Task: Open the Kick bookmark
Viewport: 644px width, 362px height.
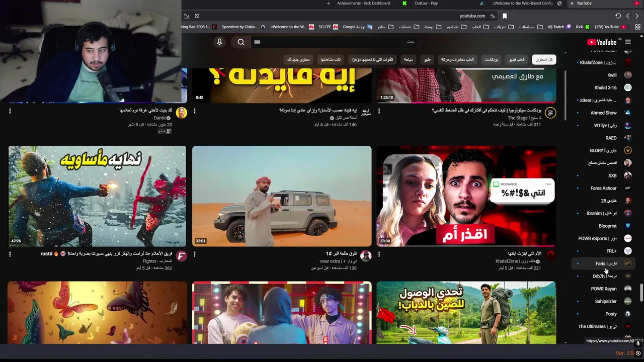Action: coord(582,27)
